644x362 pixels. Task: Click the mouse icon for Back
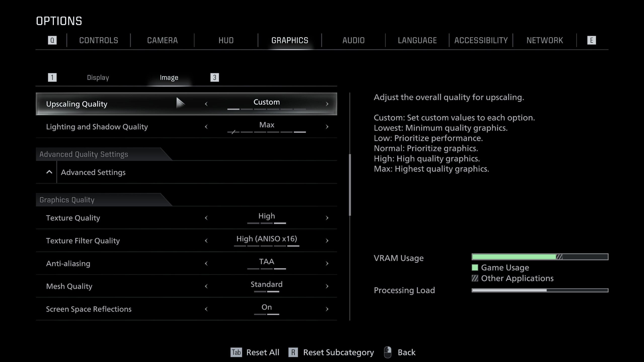click(388, 352)
